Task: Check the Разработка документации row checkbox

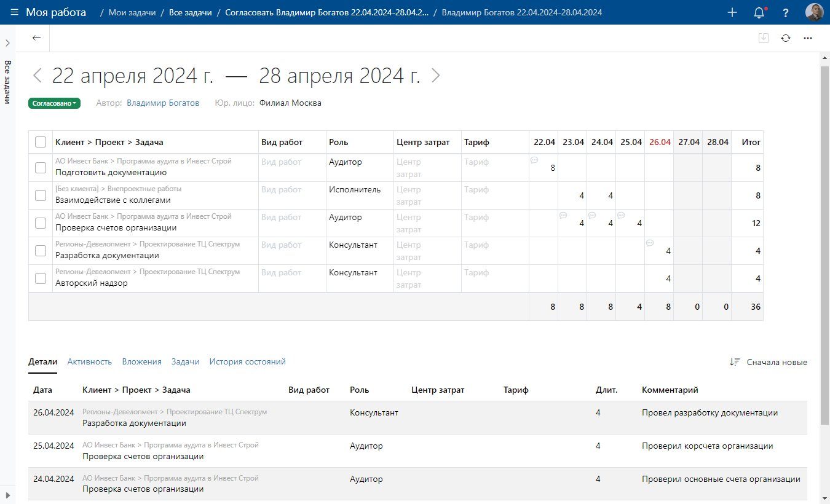Action: point(41,251)
